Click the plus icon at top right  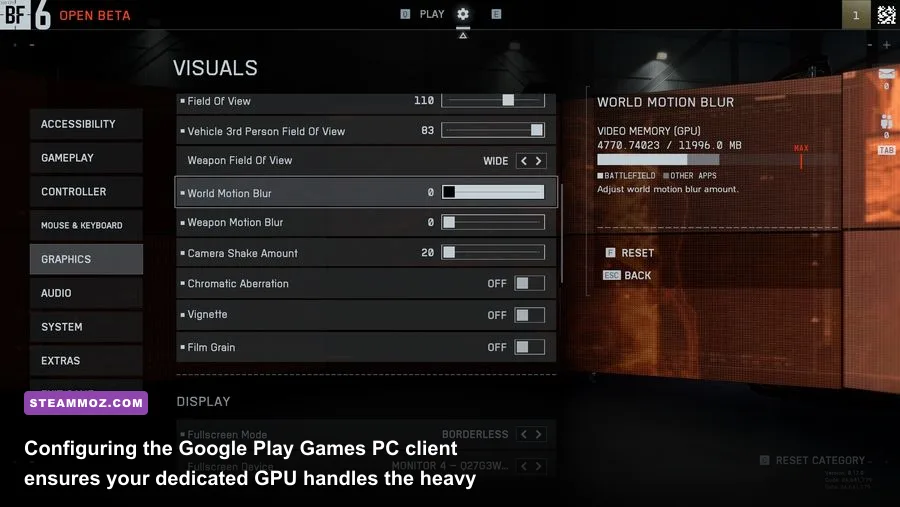(887, 45)
